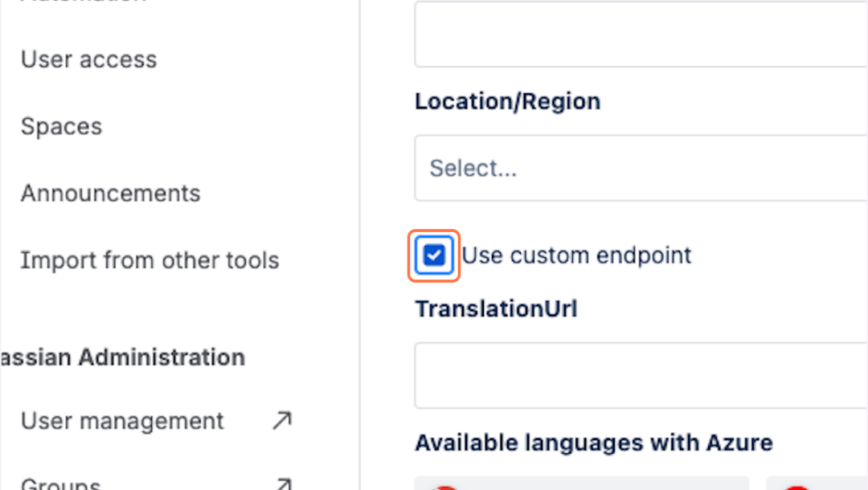Click the Atlassian Administration section heading
This screenshot has height=490, width=868.
tap(122, 357)
